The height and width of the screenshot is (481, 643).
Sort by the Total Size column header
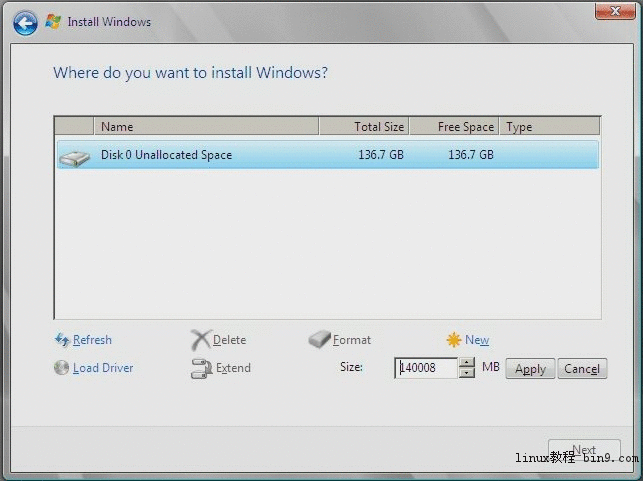pyautogui.click(x=364, y=126)
